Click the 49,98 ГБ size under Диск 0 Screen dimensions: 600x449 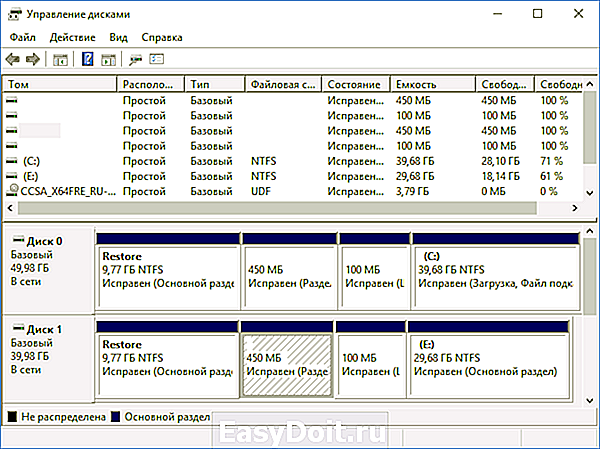(x=30, y=268)
